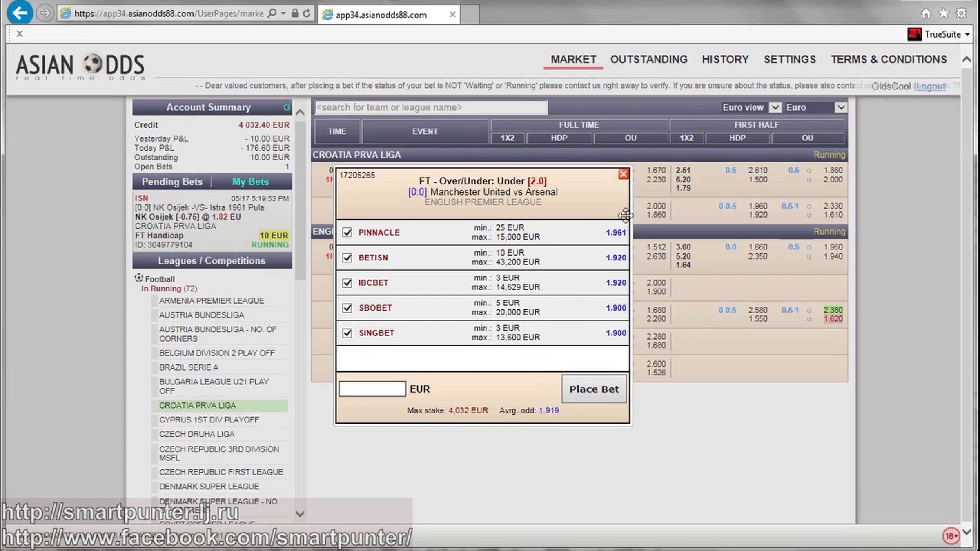Collapse the header with top-right chevron
The image size is (980, 551).
(966, 60)
